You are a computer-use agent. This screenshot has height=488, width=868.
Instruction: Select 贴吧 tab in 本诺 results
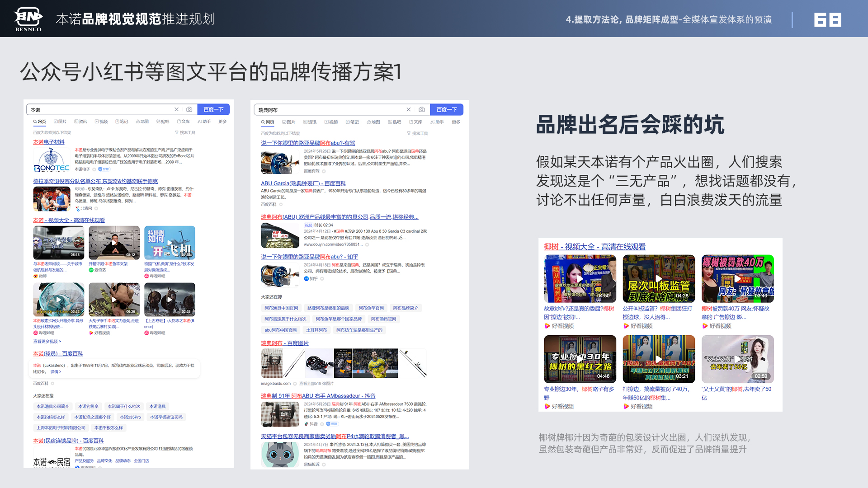click(163, 122)
